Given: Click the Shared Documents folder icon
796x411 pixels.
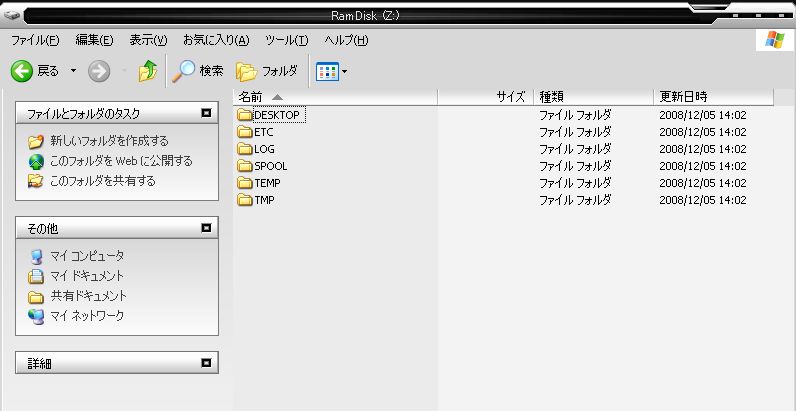Looking at the screenshot, I should (x=36, y=297).
